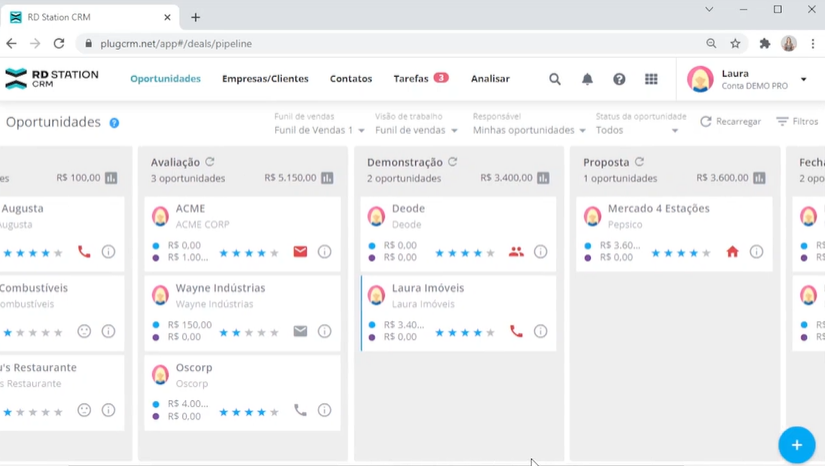The image size is (825, 466).
Task: Click info icon on Wayne Indústrias card
Action: click(325, 331)
